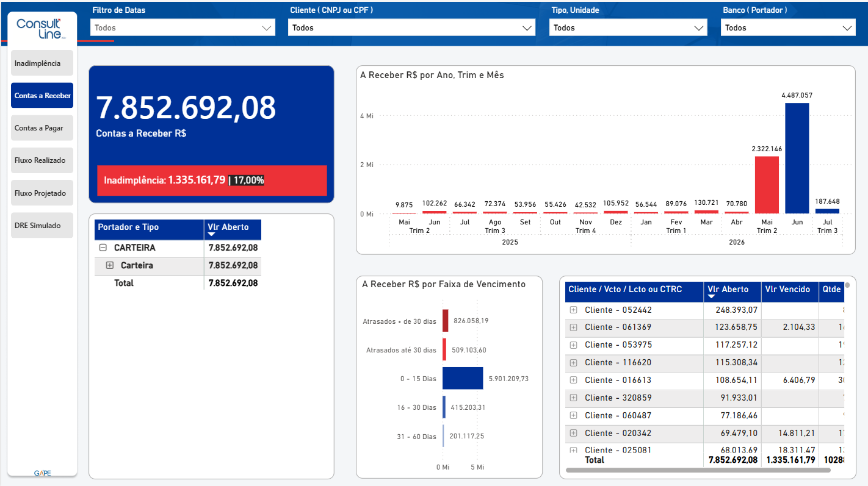The image size is (868, 486).
Task: Open the Tipo, Unidade dropdown
Action: 628,27
